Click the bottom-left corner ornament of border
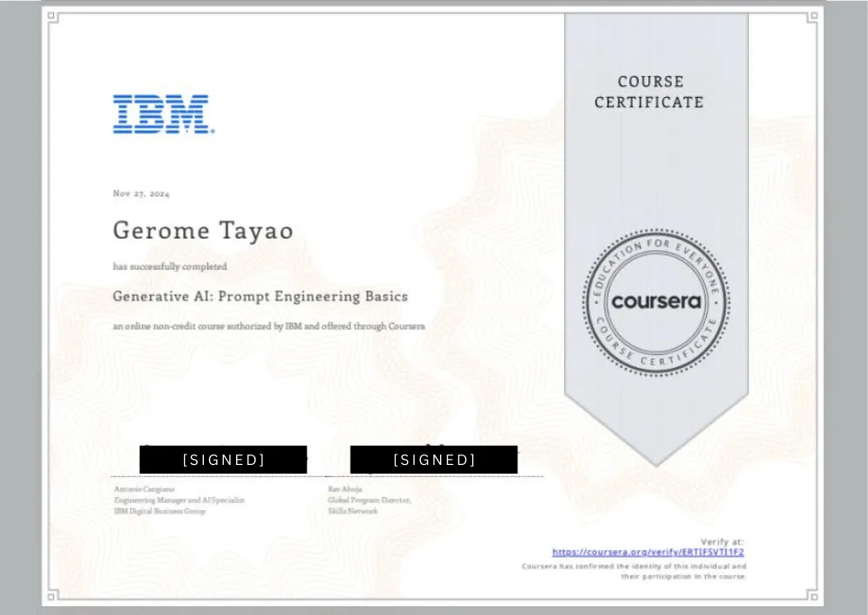Viewport: 868px width, 615px height. (x=53, y=595)
